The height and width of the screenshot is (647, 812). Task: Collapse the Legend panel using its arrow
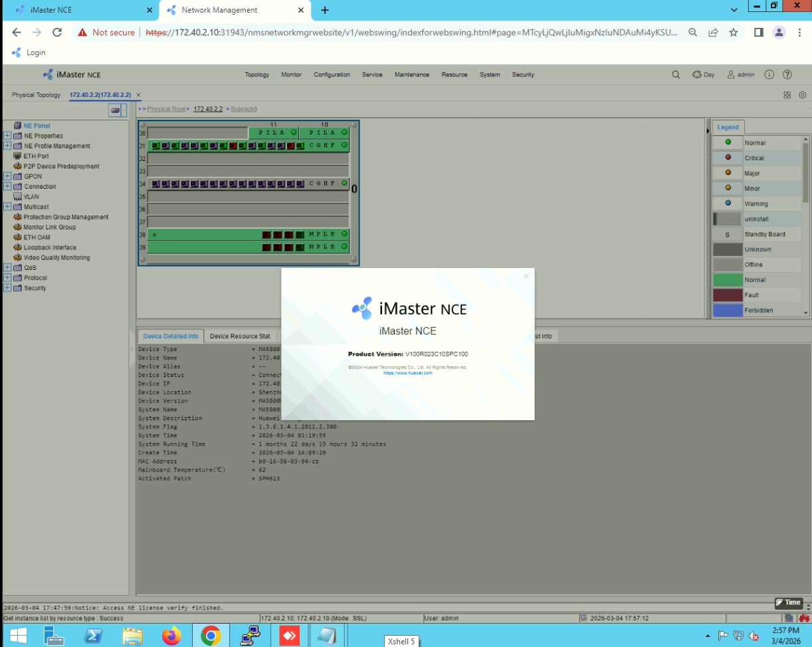click(x=708, y=131)
